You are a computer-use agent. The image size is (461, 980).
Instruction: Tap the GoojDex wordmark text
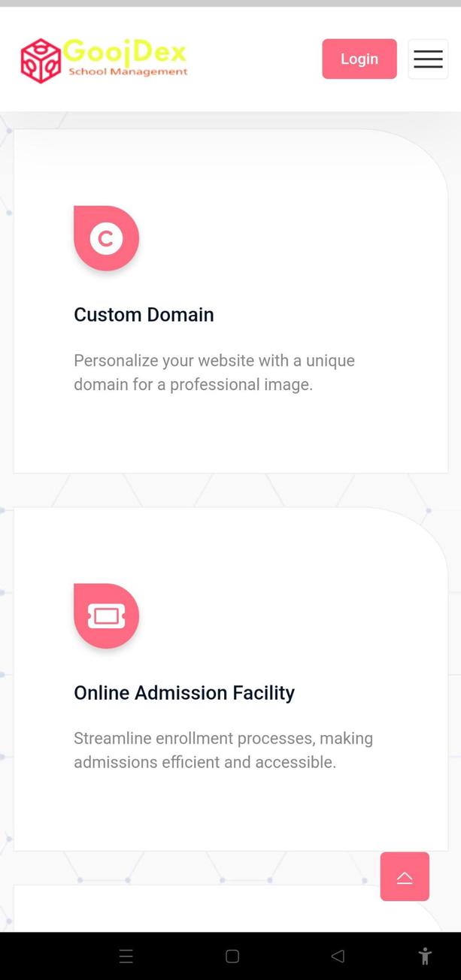(x=125, y=51)
